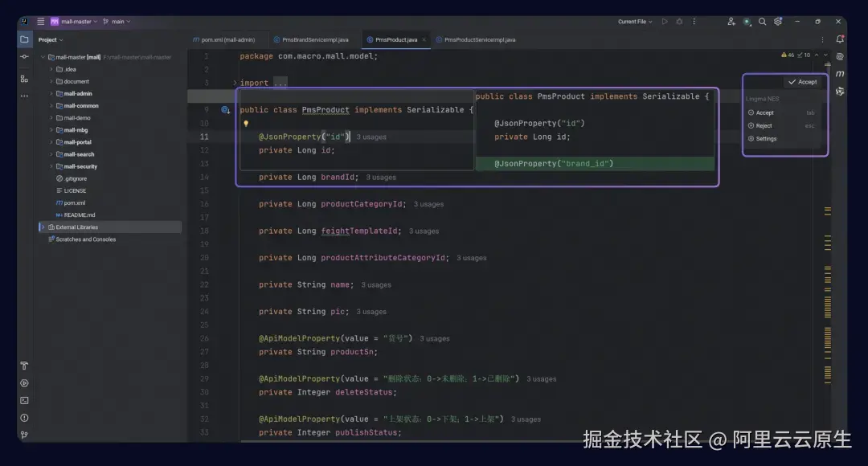Open Search Everywhere with the magnifier icon
Image resolution: width=868 pixels, height=466 pixels.
pyautogui.click(x=762, y=22)
